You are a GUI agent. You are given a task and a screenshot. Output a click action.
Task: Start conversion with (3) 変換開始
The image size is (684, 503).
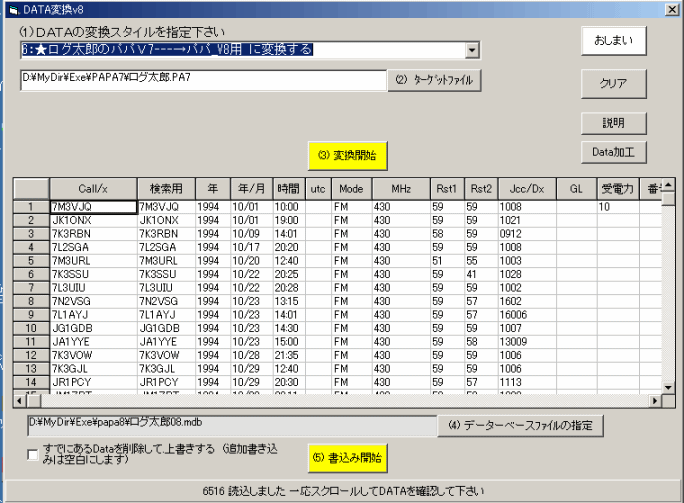pos(347,156)
